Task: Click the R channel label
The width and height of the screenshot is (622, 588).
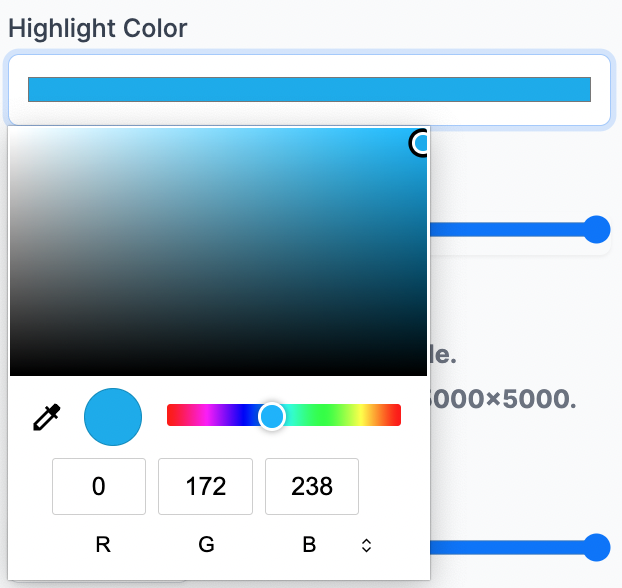Action: 103,544
